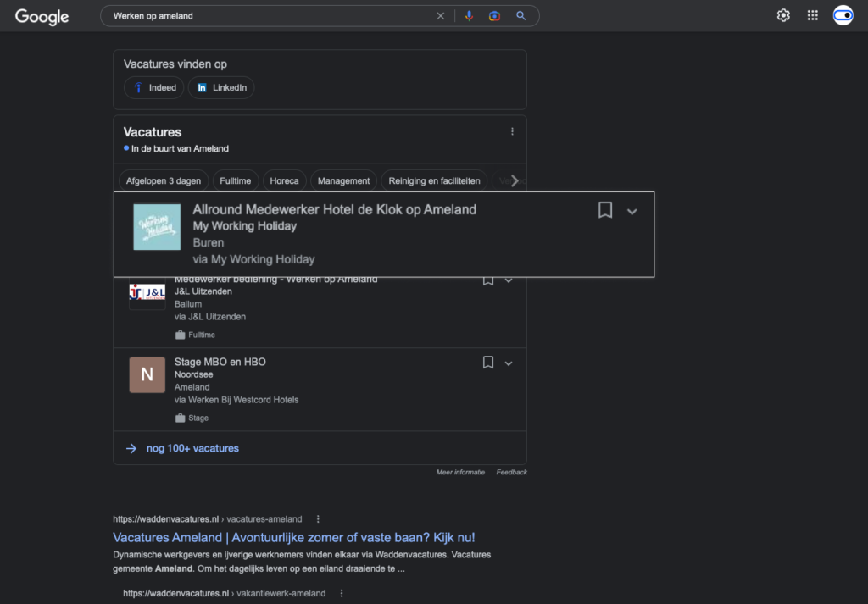The width and height of the screenshot is (868, 604).
Task: Click the 'Vacatures' panel heading
Action: pyautogui.click(x=153, y=131)
